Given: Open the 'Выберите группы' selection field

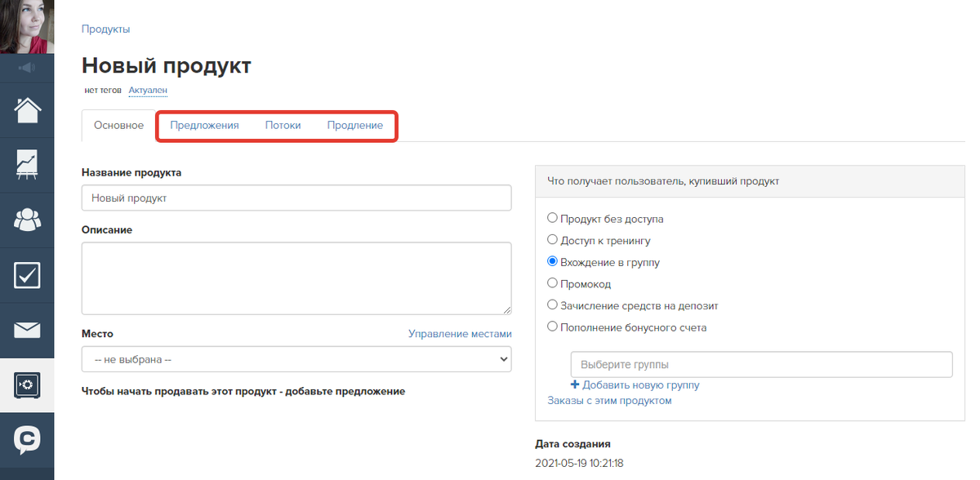Looking at the screenshot, I should coord(761,365).
